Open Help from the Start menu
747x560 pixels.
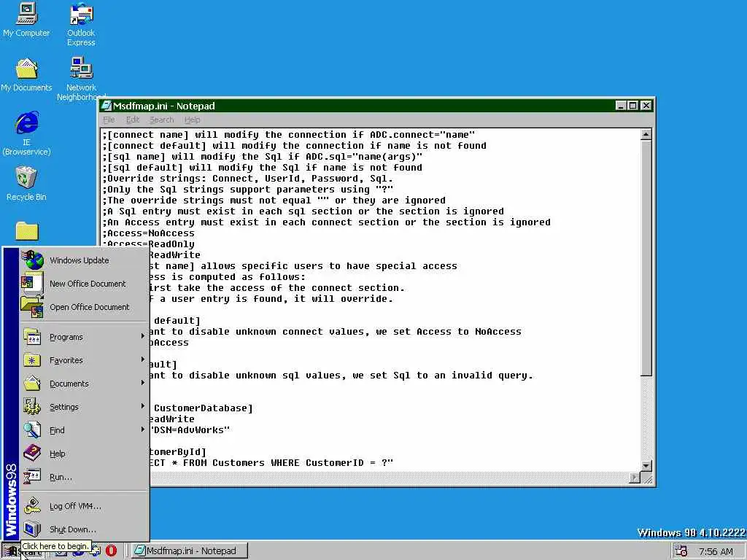point(85,454)
